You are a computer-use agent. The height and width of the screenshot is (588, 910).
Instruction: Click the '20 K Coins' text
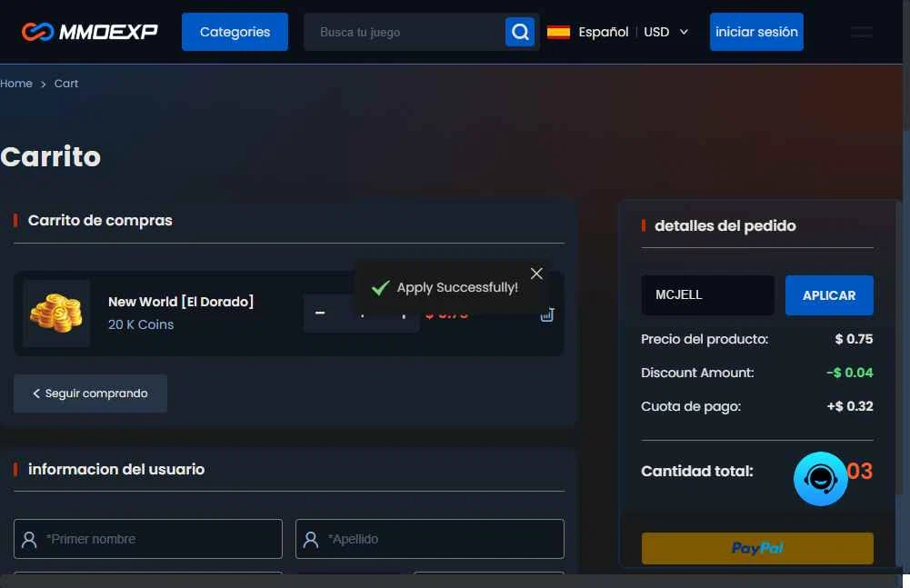point(141,324)
